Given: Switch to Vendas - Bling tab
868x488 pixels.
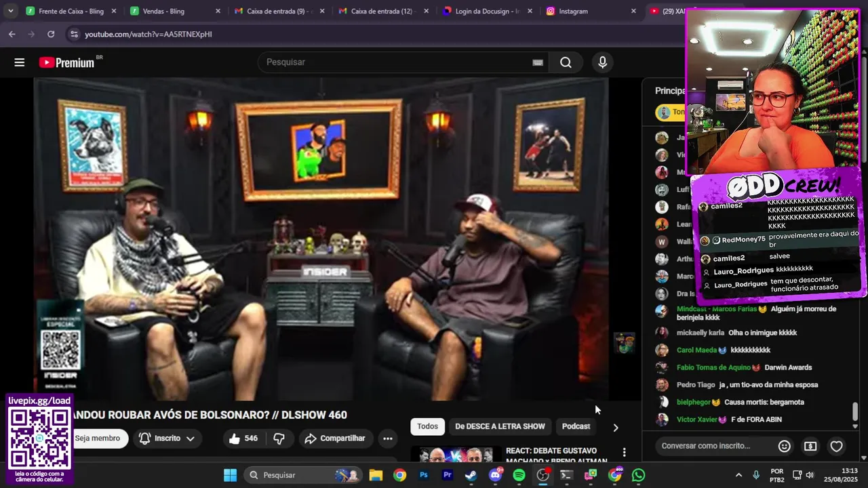Looking at the screenshot, I should (175, 11).
